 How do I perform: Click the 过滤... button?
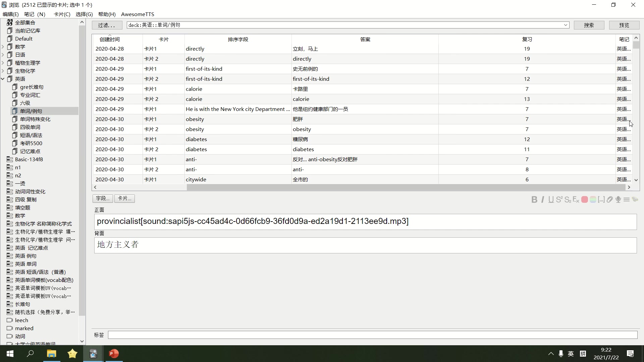(107, 25)
